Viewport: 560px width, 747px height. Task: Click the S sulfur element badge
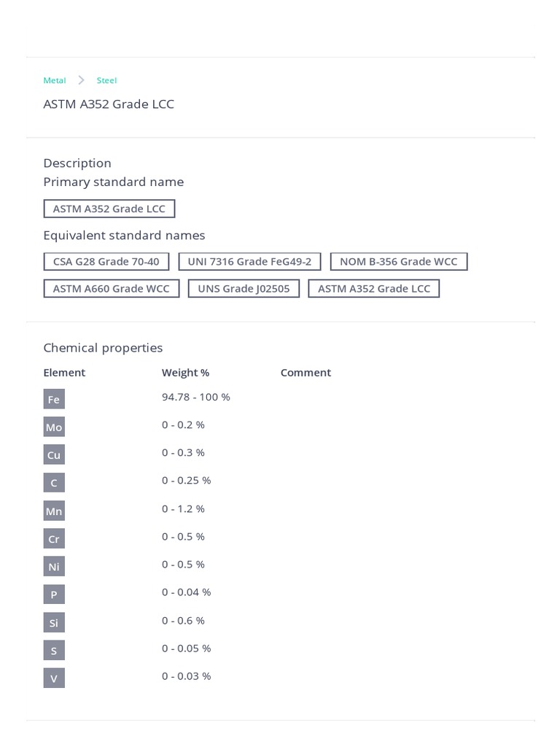(x=54, y=650)
